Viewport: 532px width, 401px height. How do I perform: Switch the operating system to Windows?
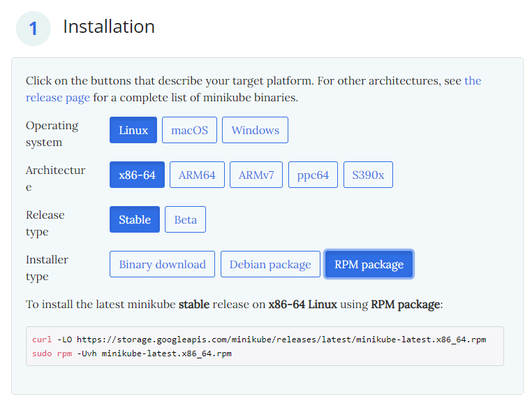(x=255, y=130)
